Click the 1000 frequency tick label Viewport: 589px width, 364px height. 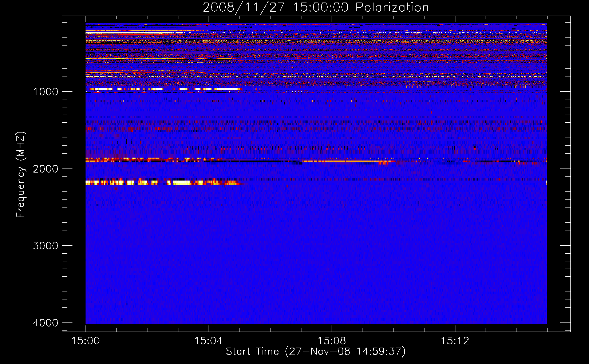coord(46,91)
